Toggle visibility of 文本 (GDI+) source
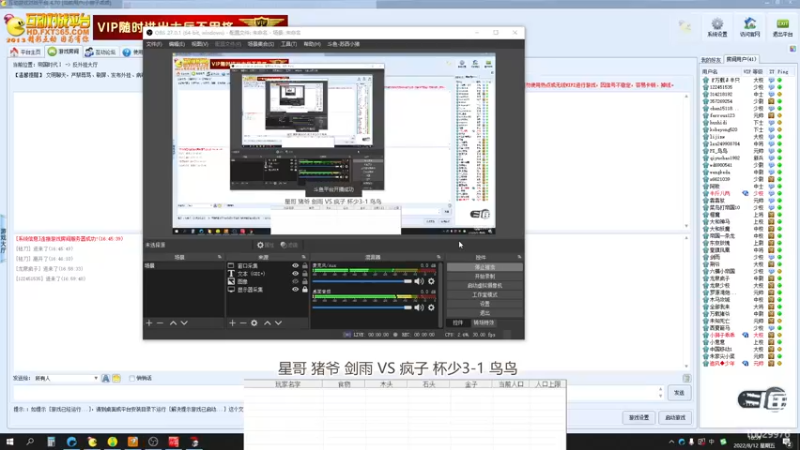Screen dimensions: 800x450 (x=295, y=273)
